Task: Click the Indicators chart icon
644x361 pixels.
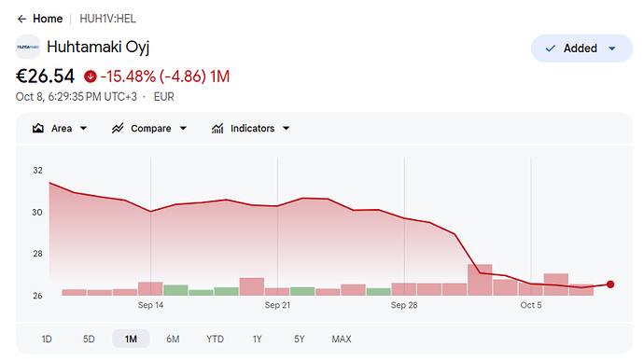Action: coord(217,128)
